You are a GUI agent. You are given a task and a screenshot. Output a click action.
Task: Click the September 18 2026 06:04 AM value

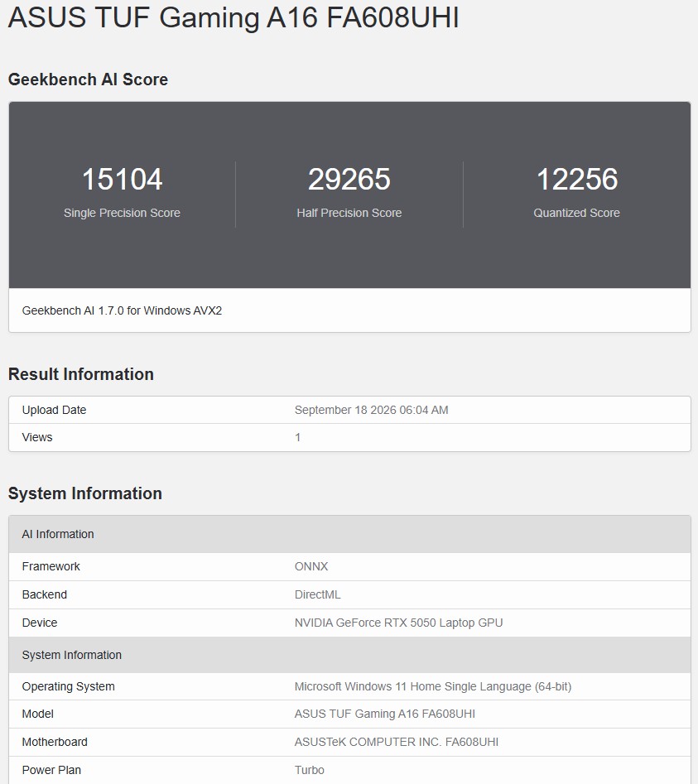[x=372, y=410]
